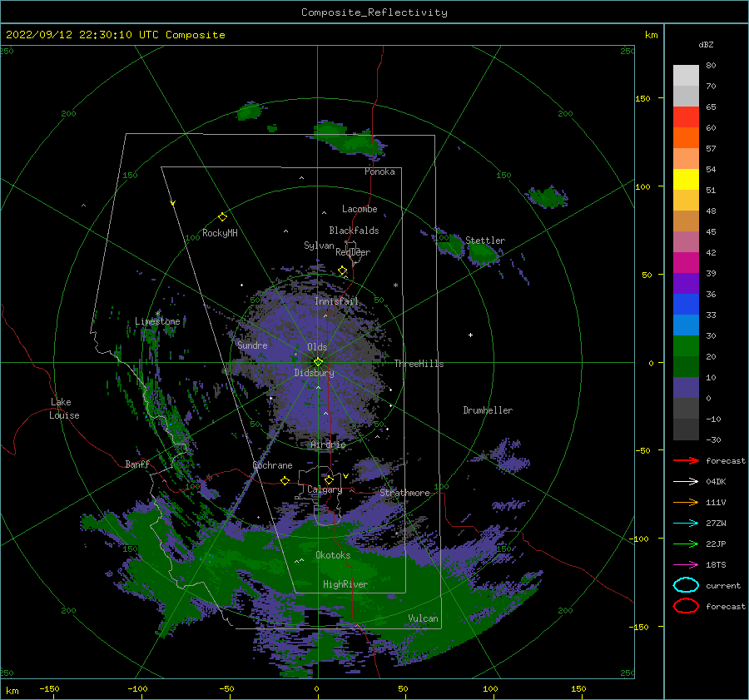This screenshot has height=700, width=749.
Task: Click the cyan 27ZW arrow icon
Action: [x=686, y=524]
